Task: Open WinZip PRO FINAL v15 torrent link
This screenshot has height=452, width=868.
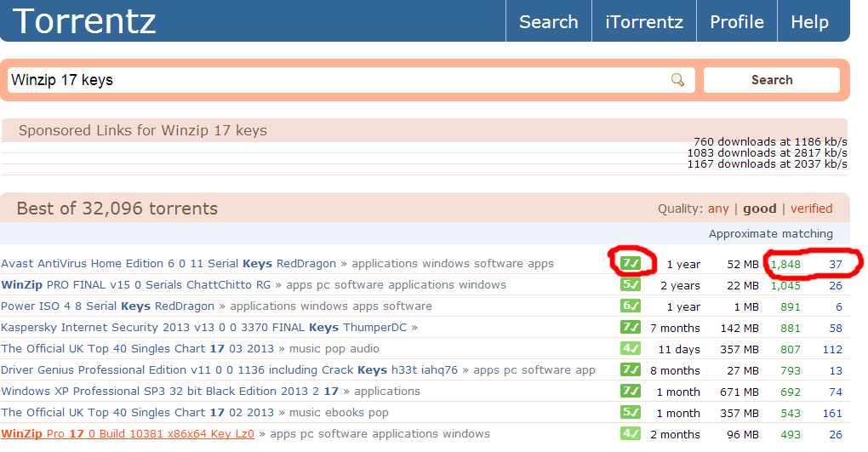Action: (135, 284)
